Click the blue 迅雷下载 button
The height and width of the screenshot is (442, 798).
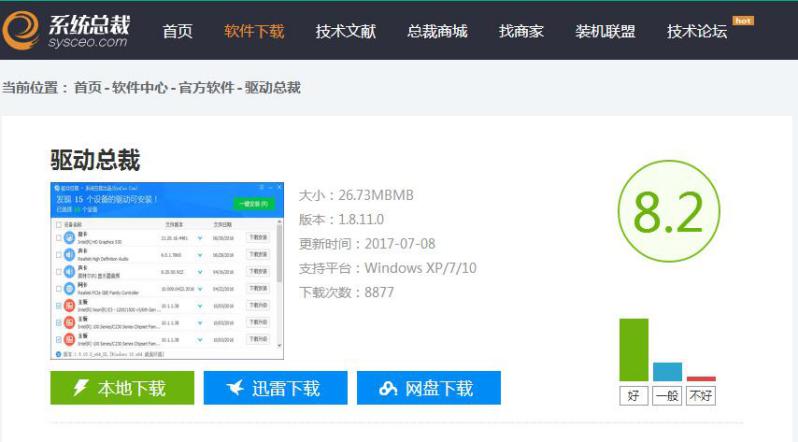[x=275, y=388]
